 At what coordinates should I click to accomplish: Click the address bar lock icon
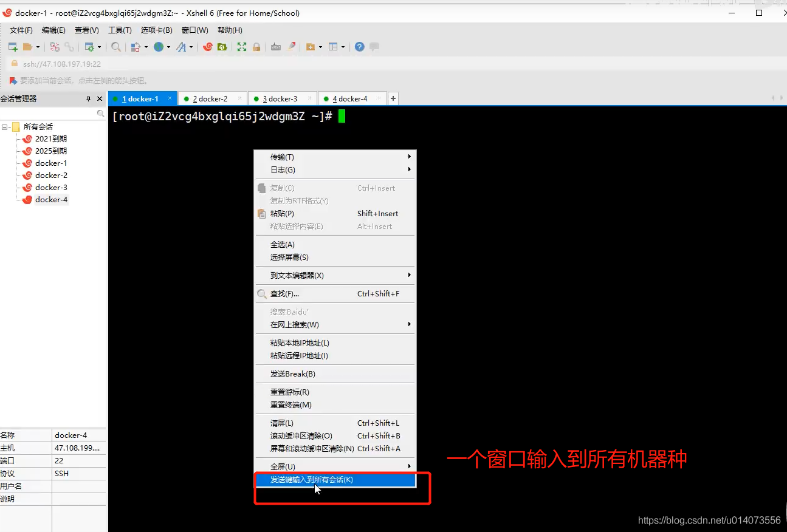15,64
